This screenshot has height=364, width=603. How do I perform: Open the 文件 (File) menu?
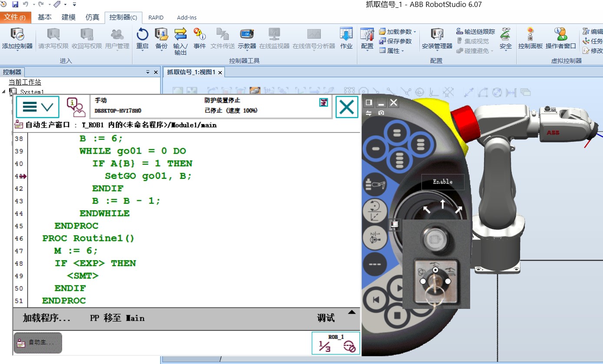[x=15, y=17]
